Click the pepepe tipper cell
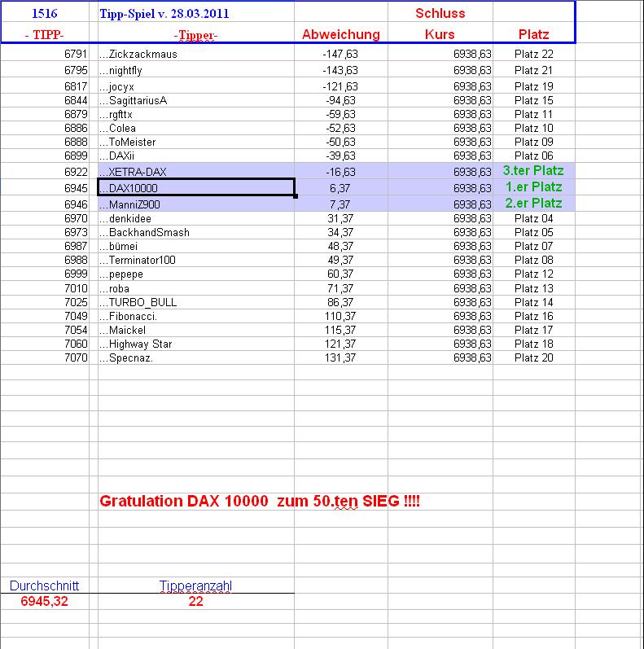644x649 pixels. 196,274
